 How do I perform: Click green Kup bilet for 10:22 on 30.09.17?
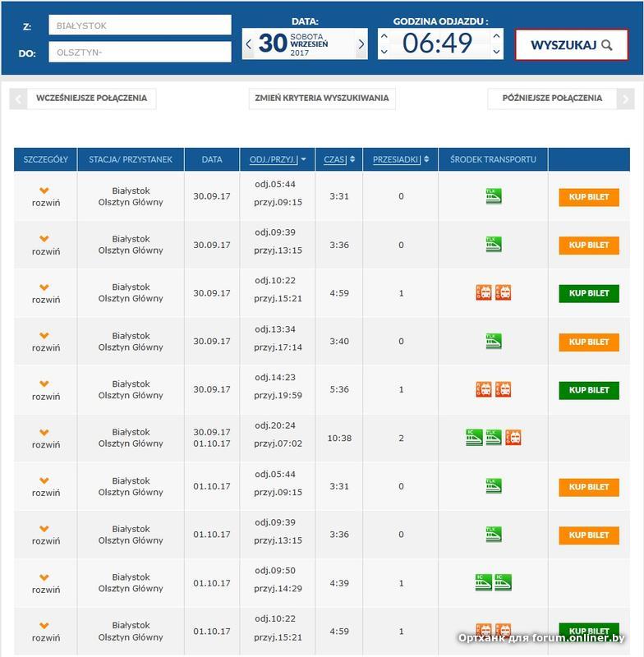pyautogui.click(x=589, y=293)
